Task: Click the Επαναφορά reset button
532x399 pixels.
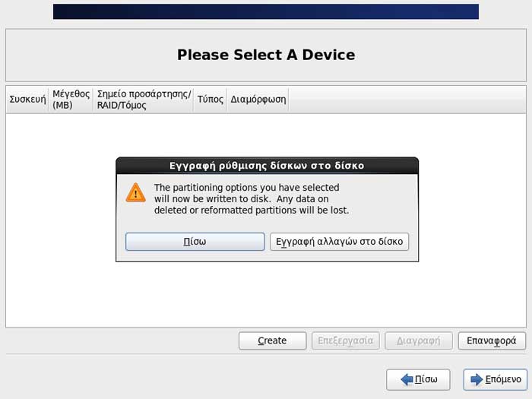Action: (492, 340)
